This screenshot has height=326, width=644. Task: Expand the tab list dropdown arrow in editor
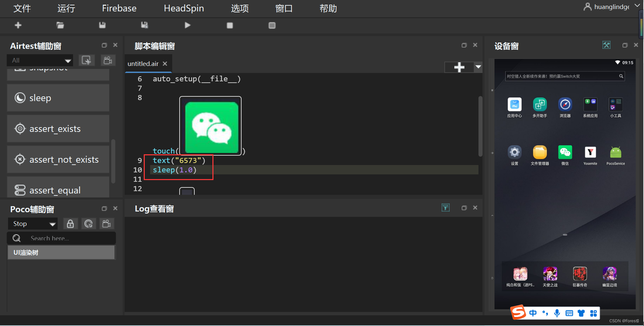point(478,67)
